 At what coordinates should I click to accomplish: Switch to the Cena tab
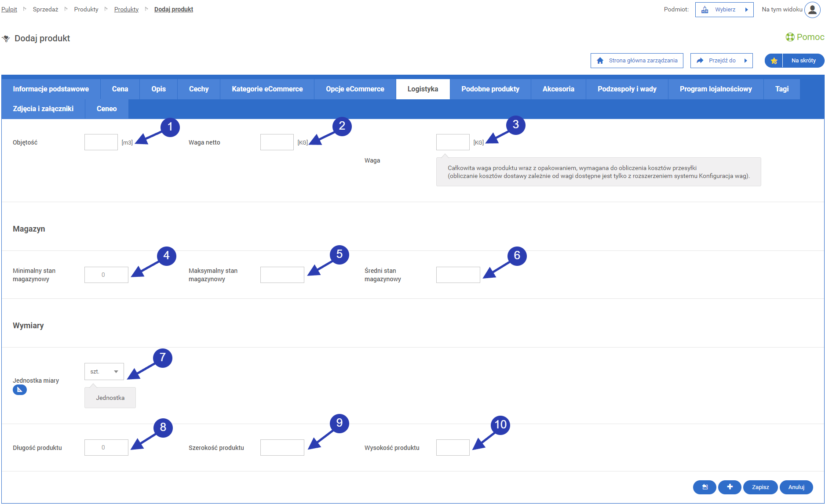point(120,89)
